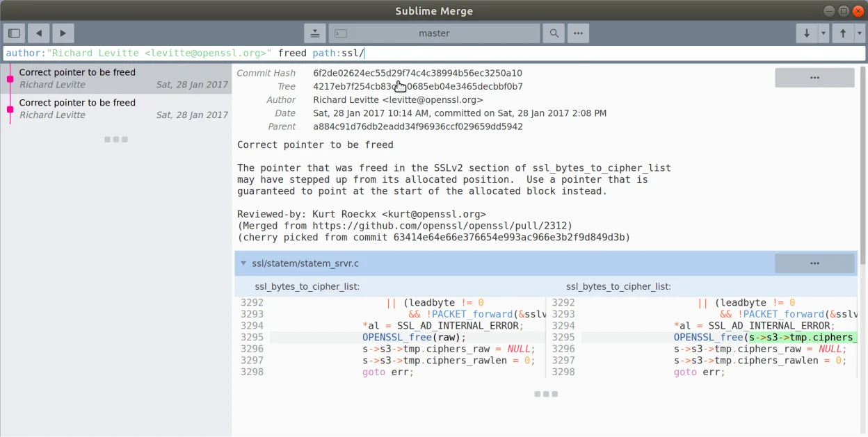Screen dimensions: 868x437
Task: Open the toolbar more-actions ellipsis
Action: (578, 33)
